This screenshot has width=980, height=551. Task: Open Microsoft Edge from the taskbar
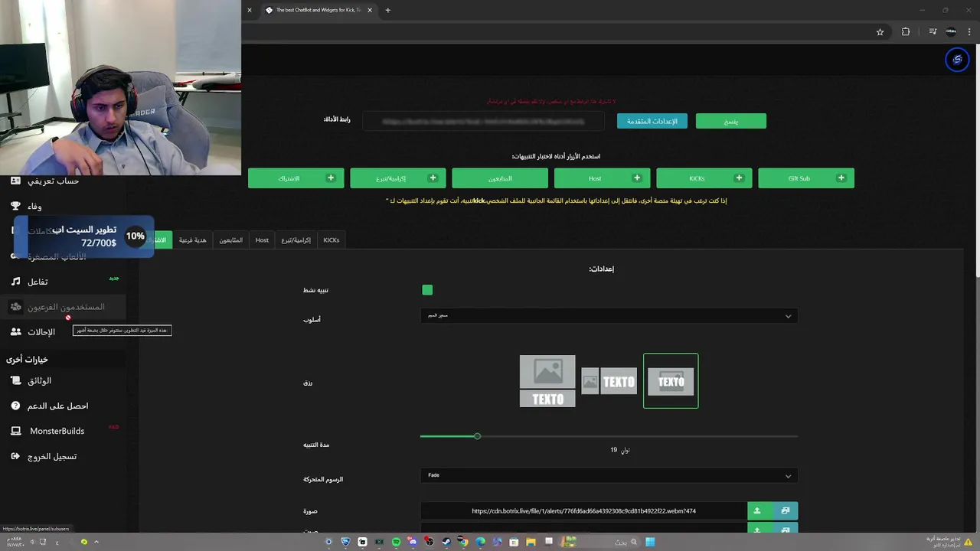click(x=480, y=542)
